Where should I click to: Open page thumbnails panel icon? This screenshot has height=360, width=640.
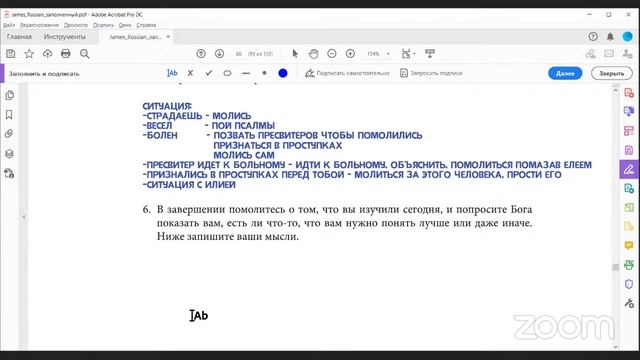9,95
